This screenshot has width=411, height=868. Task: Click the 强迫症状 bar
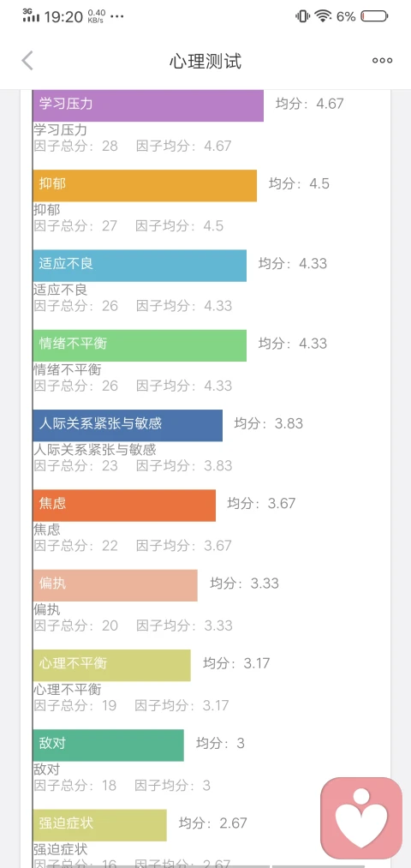pos(99,825)
